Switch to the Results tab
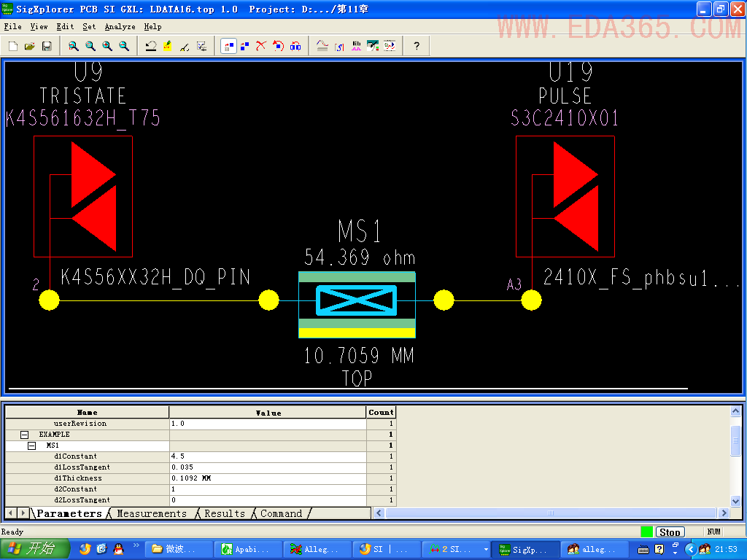Viewport: 747px width, 560px height. (x=225, y=513)
